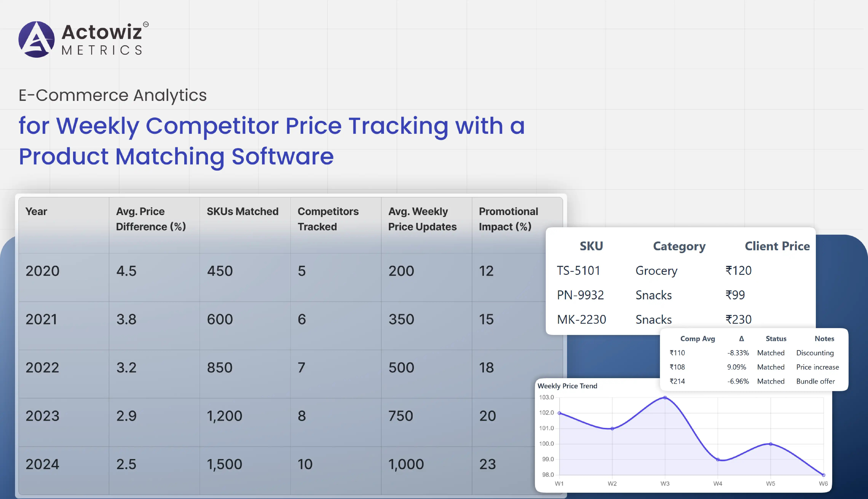Image resolution: width=868 pixels, height=499 pixels.
Task: Select the W3 peak point on chart
Action: tap(665, 398)
